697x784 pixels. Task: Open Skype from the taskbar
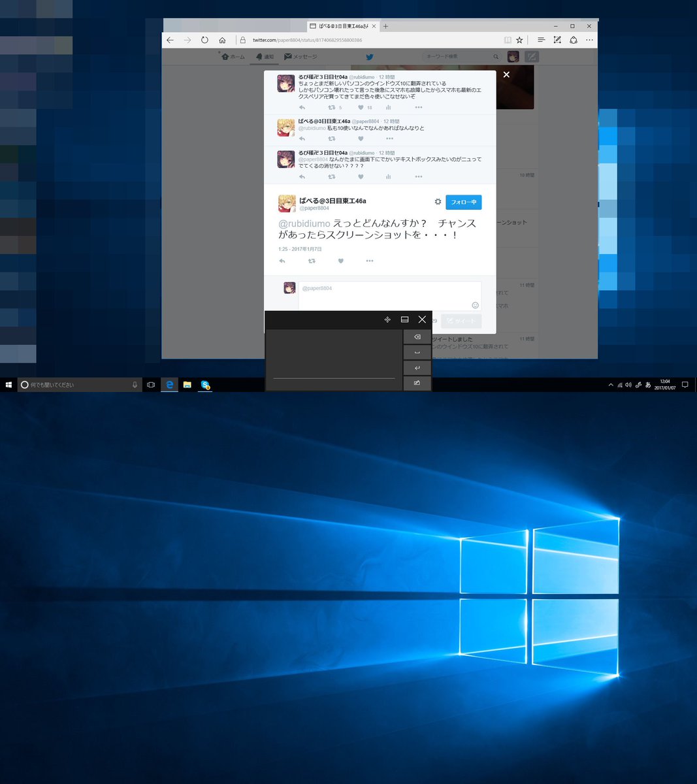[205, 385]
